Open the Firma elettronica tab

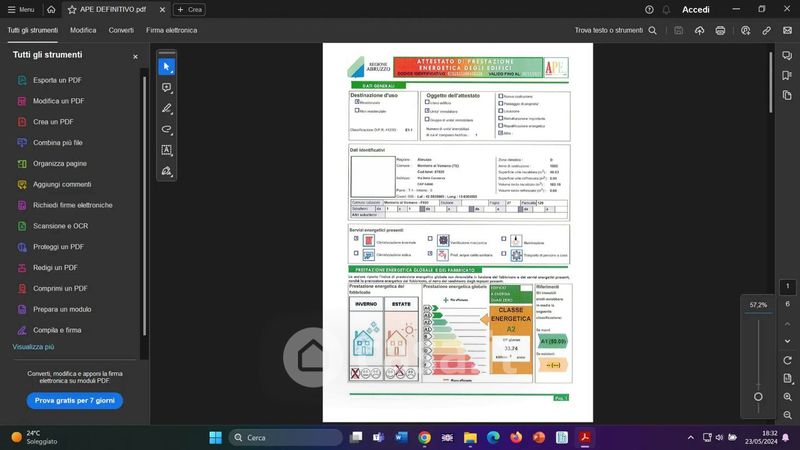coord(171,31)
